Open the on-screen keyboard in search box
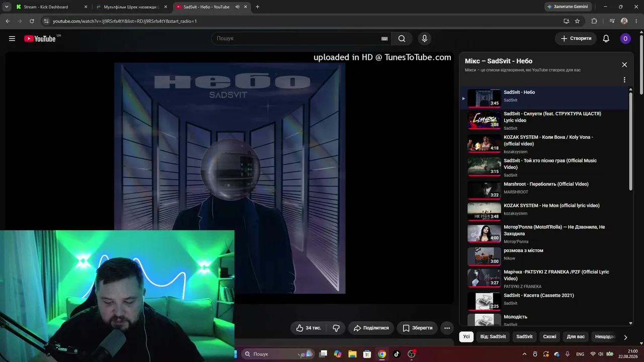This screenshot has height=362, width=644. coord(384,39)
